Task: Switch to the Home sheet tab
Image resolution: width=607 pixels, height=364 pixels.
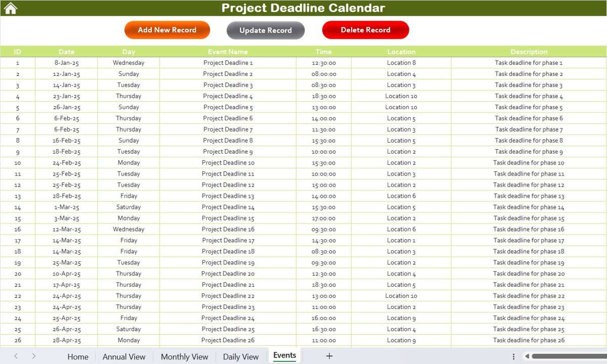Action: (x=78, y=356)
